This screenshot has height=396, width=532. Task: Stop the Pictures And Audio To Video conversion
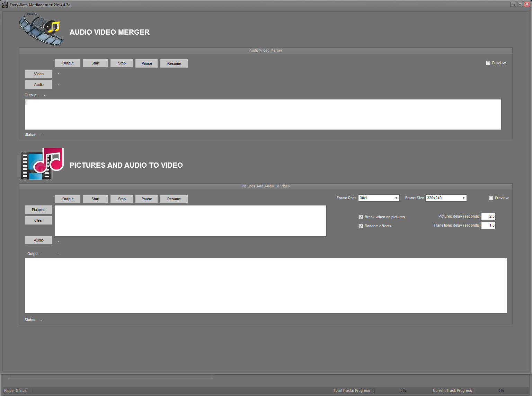(122, 199)
